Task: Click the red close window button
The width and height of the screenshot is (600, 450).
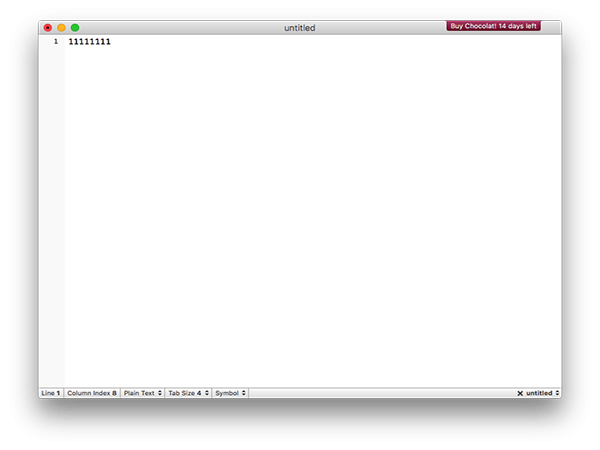Action: pos(47,28)
